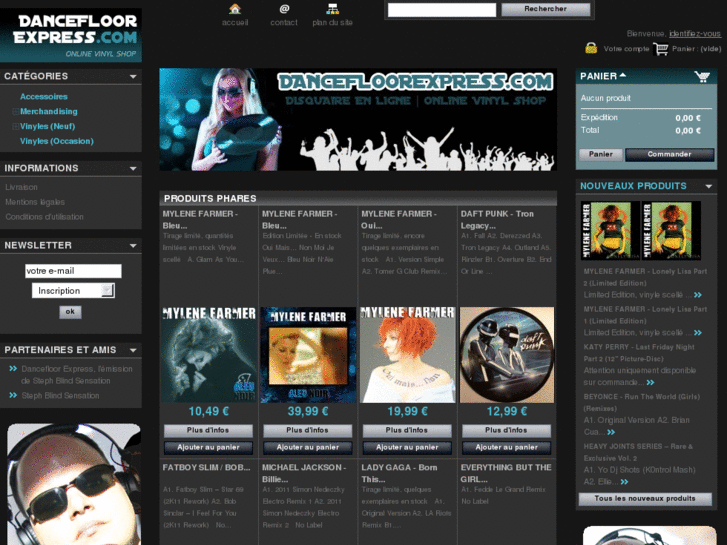Image resolution: width=727 pixels, height=545 pixels.
Task: Add the 39,99 € Mylene Farmer vinyl to cart
Action: point(307,448)
